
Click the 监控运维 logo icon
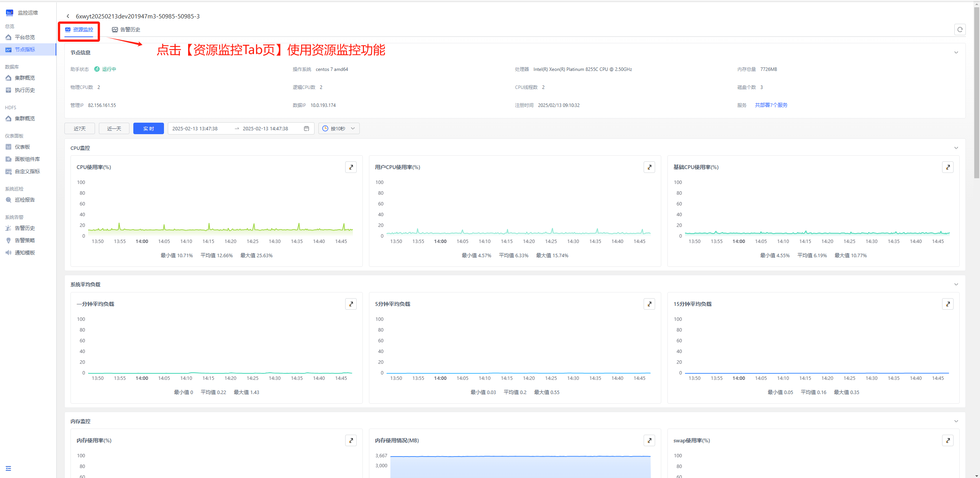10,13
